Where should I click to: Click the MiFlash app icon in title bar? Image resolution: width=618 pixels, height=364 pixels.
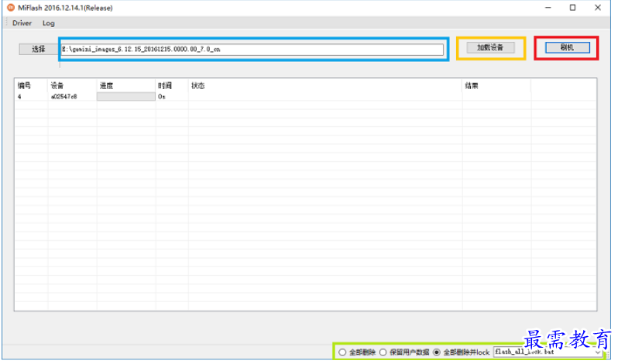(11, 8)
